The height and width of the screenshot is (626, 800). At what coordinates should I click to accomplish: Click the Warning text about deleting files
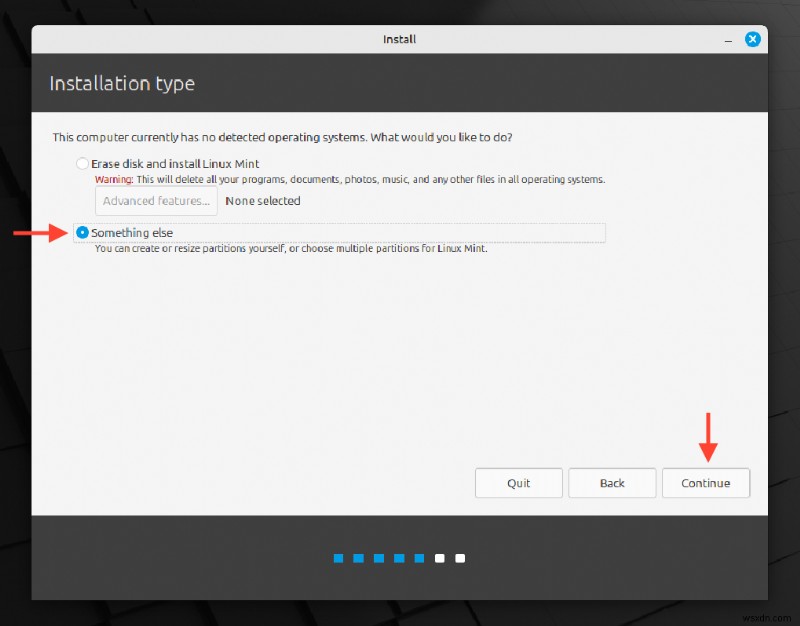[350, 180]
